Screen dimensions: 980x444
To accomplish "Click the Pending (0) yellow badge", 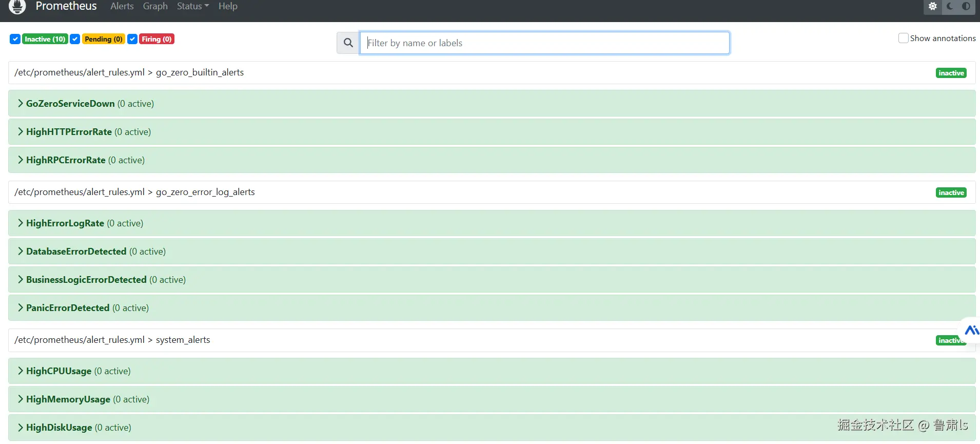I will point(104,39).
